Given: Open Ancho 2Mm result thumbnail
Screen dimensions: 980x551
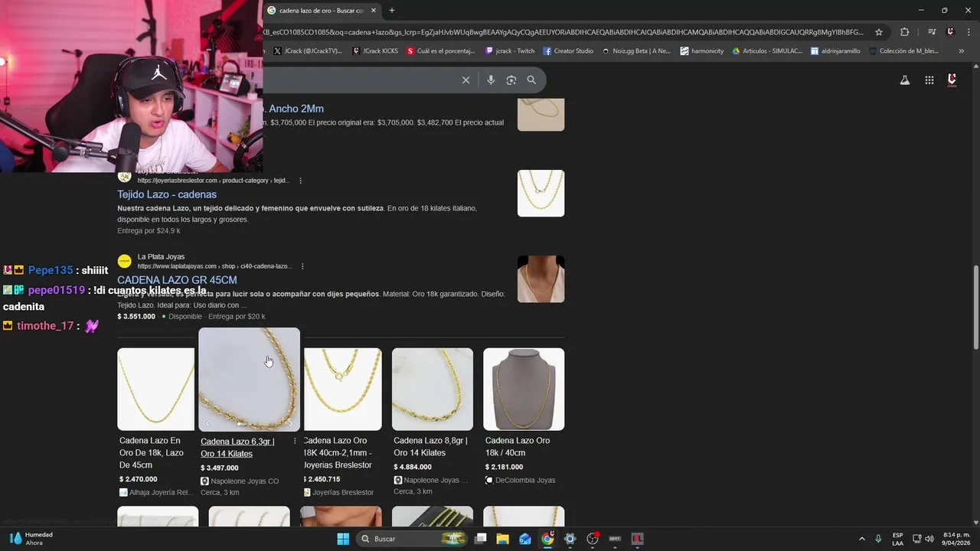Looking at the screenshot, I should 541,114.
